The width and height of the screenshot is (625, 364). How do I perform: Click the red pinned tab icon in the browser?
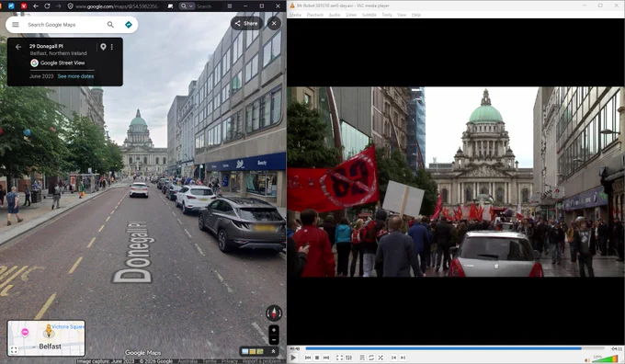(24, 6)
